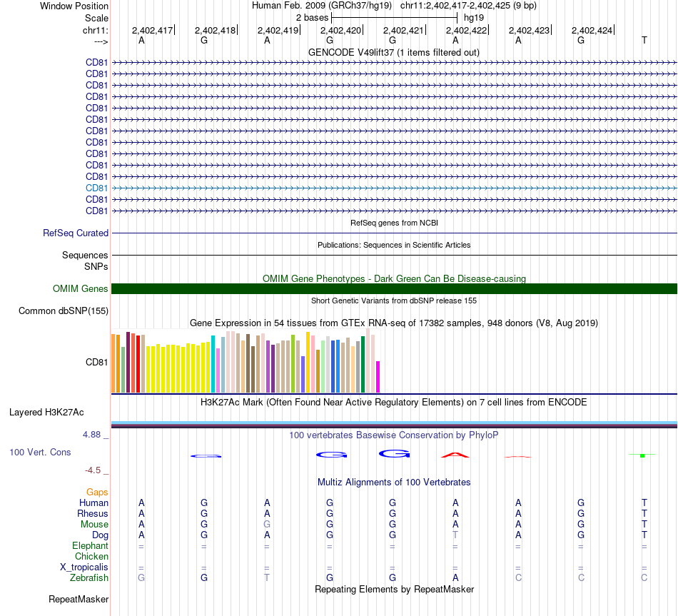Click the Sequences track label
678x616 pixels.
pyautogui.click(x=85, y=256)
